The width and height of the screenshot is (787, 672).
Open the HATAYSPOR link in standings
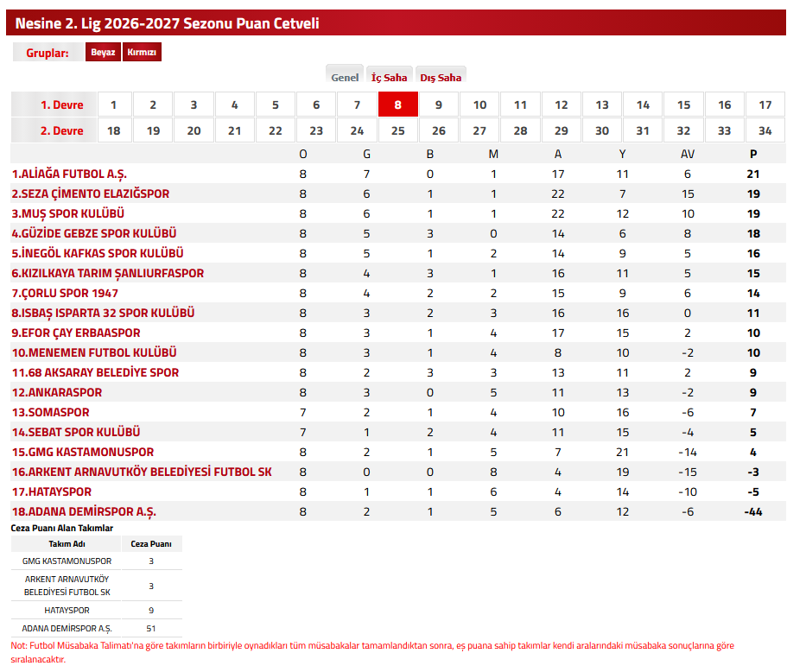click(x=52, y=491)
